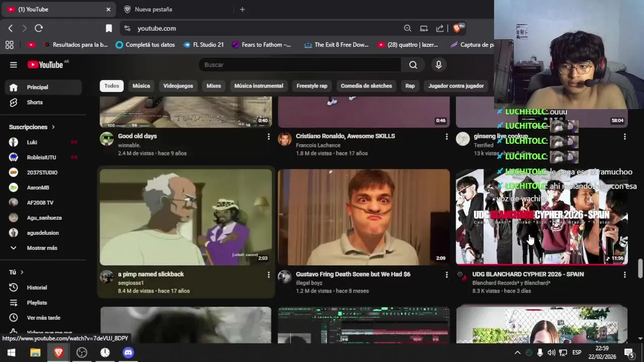Select the Comedia de sketches chip
Screen dimensions: 644x362
[x=366, y=86]
